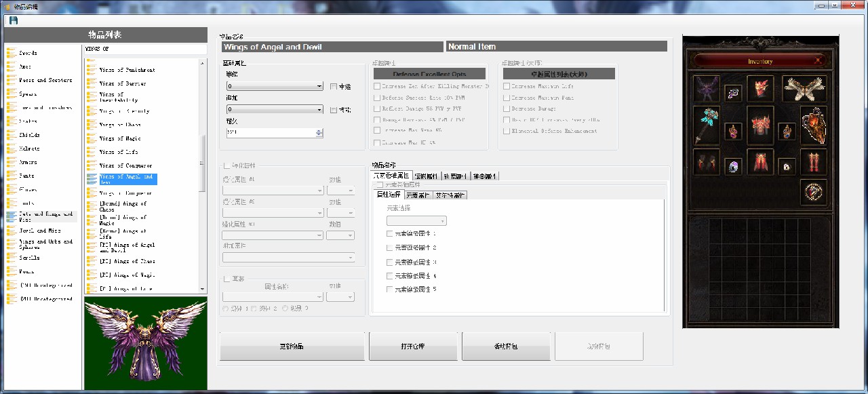Click the save disk icon in toolbar
868x394 pixels.
(x=13, y=20)
